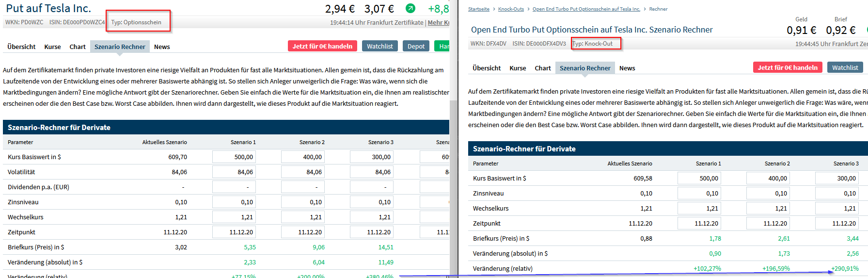Edit Dividenden p.a. Szenario 2 field

pyautogui.click(x=302, y=187)
